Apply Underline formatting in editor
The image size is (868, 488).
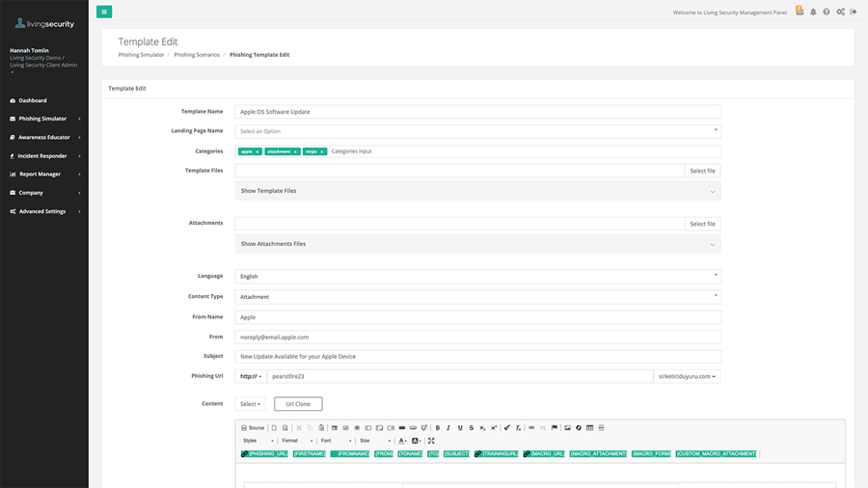pos(460,427)
